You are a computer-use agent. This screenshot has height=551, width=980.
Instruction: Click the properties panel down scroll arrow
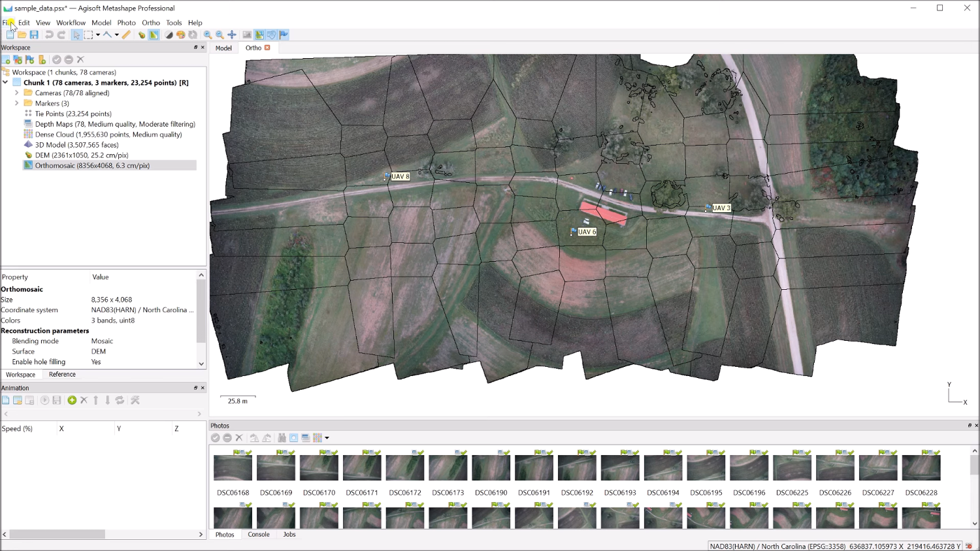coord(201,364)
